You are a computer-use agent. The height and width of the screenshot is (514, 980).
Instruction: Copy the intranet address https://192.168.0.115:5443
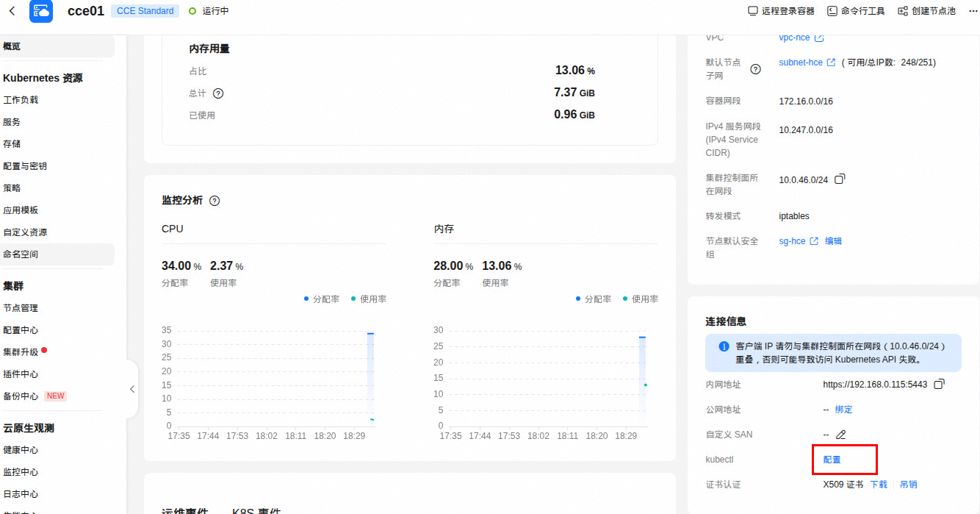coord(939,385)
